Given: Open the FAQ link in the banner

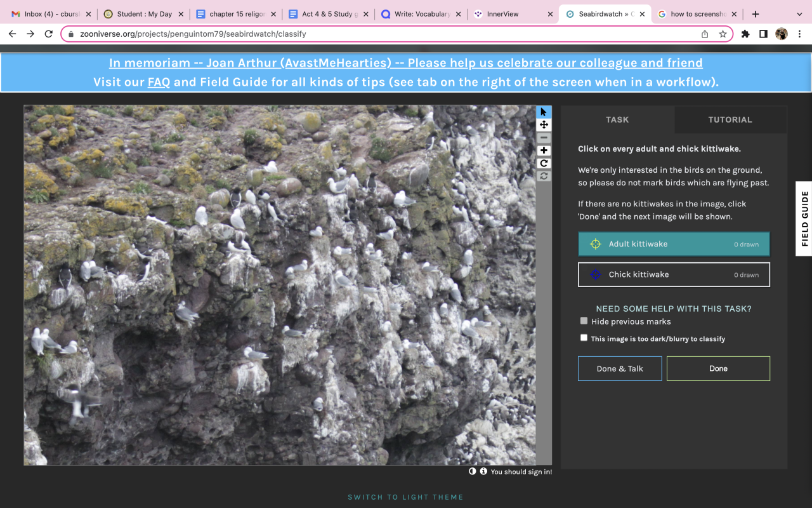Looking at the screenshot, I should (x=159, y=82).
